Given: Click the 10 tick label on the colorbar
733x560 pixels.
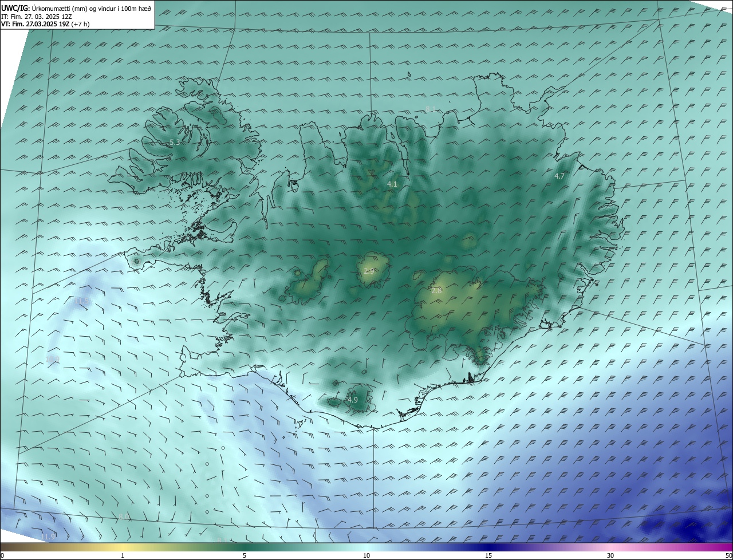Looking at the screenshot, I should click(x=366, y=555).
